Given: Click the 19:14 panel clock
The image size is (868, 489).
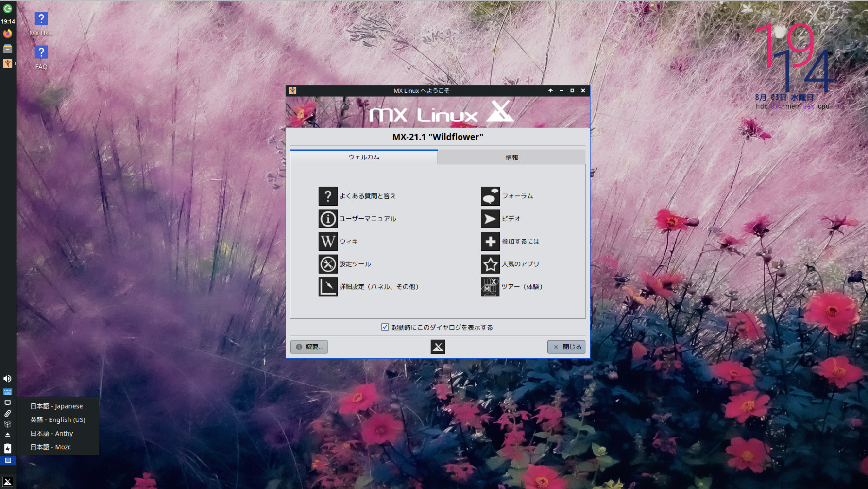Looking at the screenshot, I should [8, 21].
